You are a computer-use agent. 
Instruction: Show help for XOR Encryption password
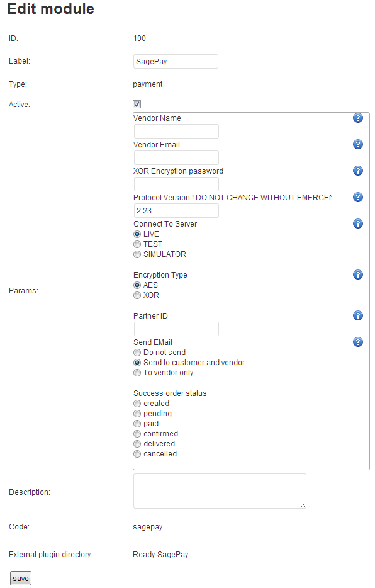tap(358, 171)
